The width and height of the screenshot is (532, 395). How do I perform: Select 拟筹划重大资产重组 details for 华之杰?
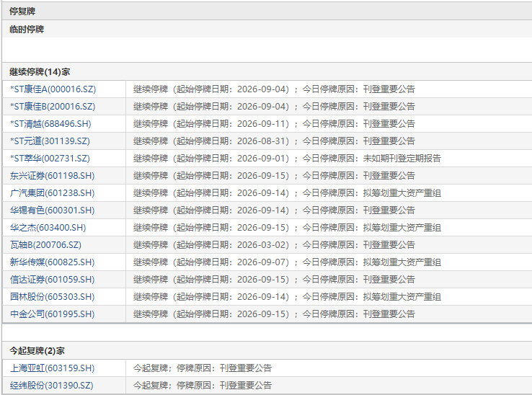tap(287, 228)
